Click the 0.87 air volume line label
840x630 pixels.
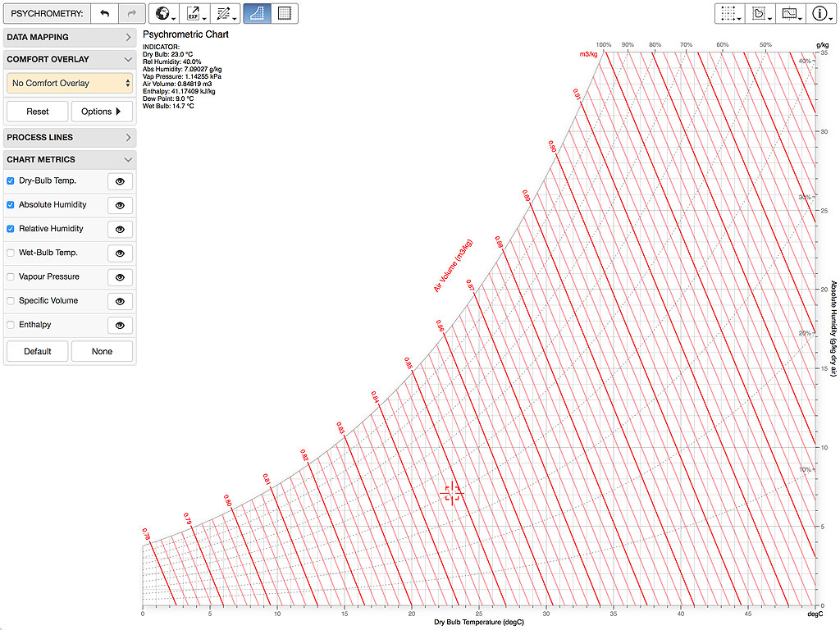point(470,285)
